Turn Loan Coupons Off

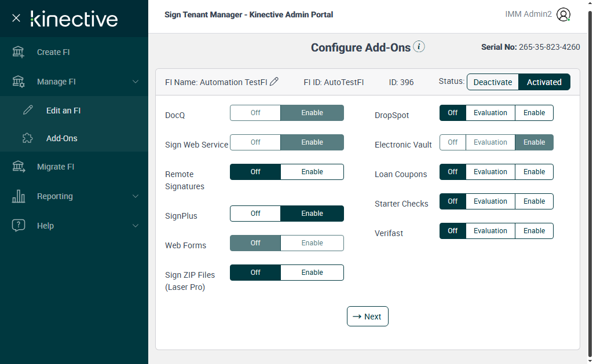point(453,172)
